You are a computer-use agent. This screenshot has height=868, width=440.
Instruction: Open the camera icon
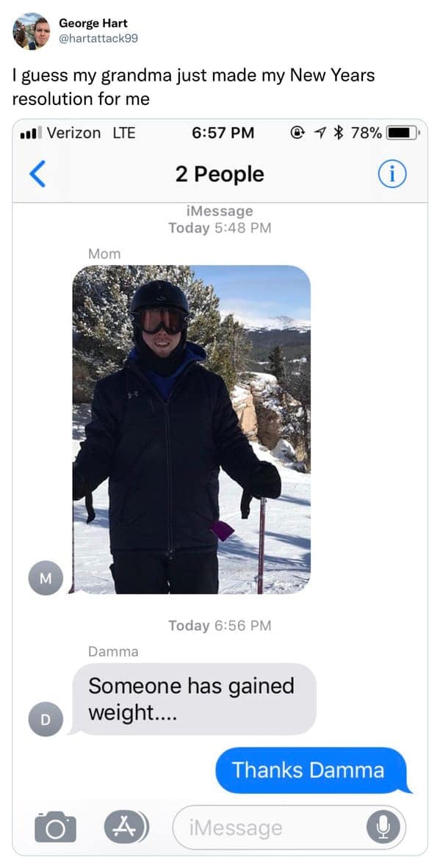coord(55,826)
